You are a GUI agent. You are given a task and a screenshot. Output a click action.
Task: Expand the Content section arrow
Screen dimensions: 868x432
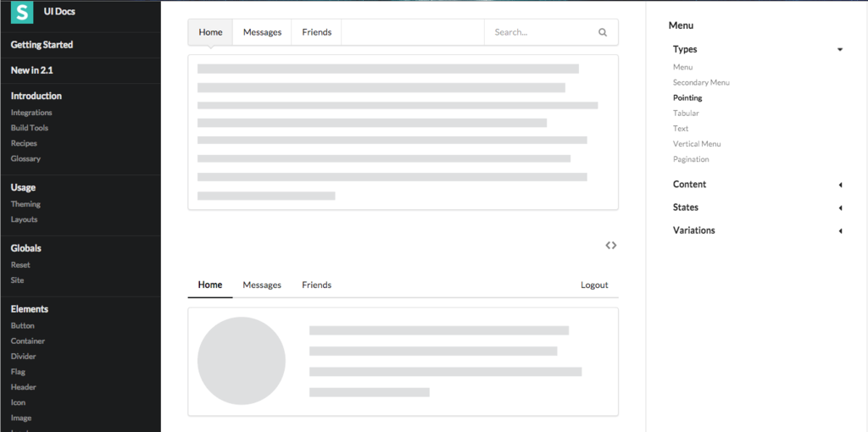(x=840, y=185)
